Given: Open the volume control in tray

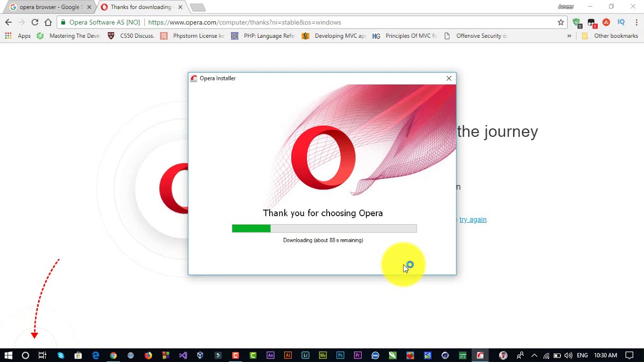Looking at the screenshot, I should tap(568, 355).
